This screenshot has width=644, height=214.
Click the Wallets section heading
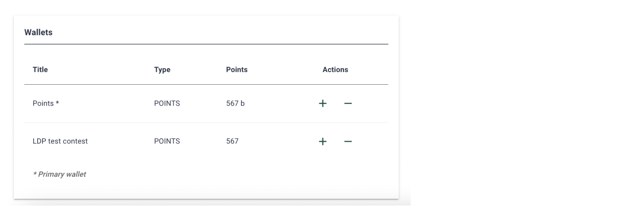[x=38, y=33]
